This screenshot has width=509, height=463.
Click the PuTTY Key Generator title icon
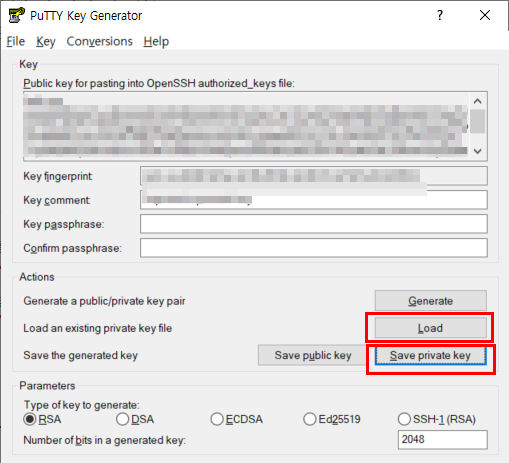17,15
